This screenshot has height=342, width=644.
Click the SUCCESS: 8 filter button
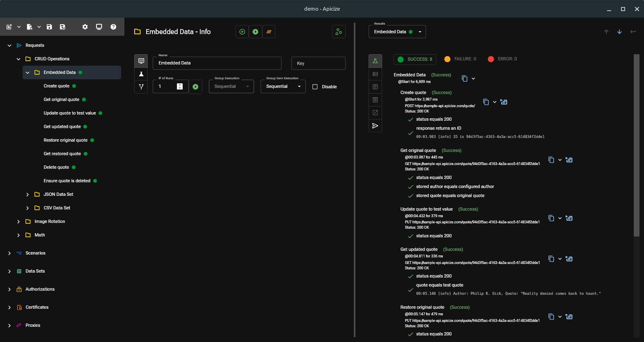click(x=415, y=59)
